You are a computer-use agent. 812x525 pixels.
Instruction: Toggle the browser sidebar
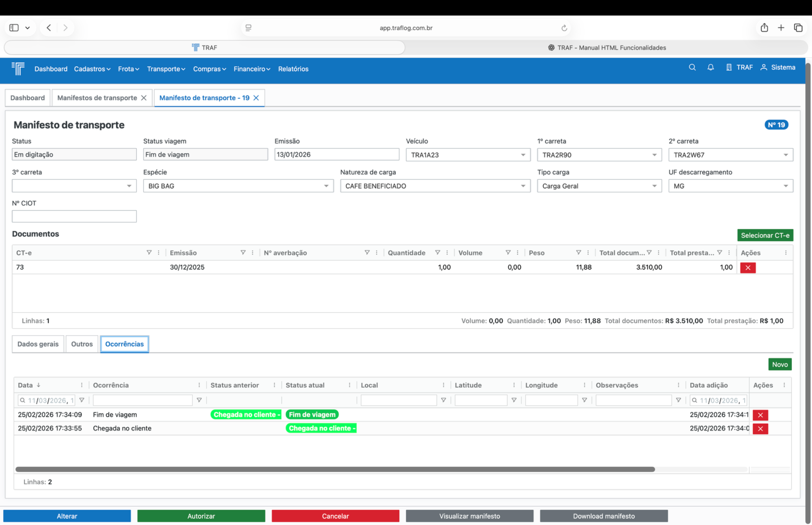tap(14, 28)
